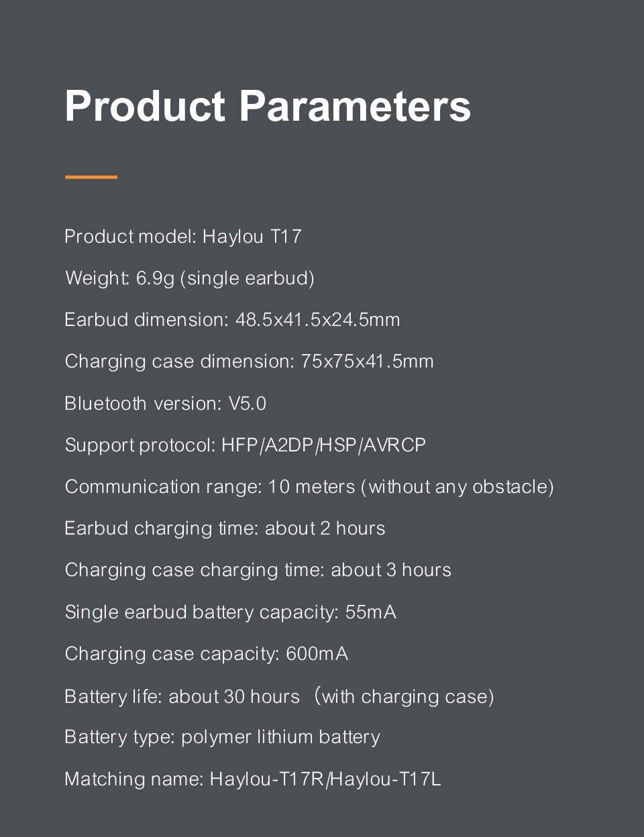This screenshot has width=644, height=837.
Task: Click the 48.5x41.5x24.5mm dimension value
Action: click(x=317, y=319)
